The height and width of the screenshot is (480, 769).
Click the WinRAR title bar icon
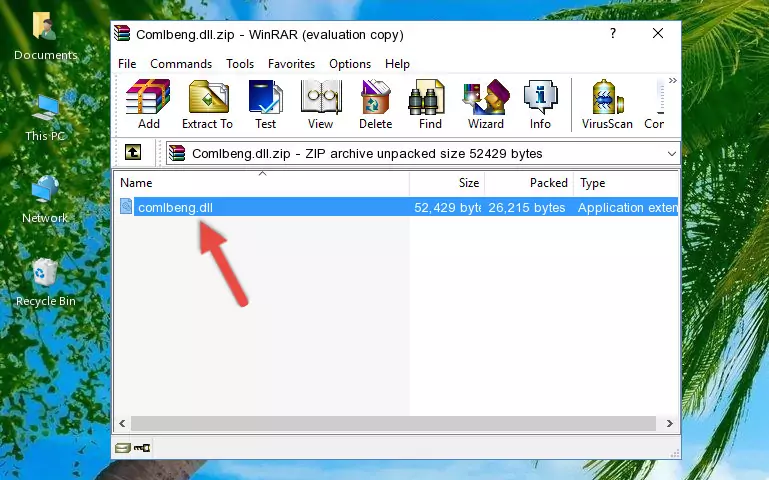[123, 33]
